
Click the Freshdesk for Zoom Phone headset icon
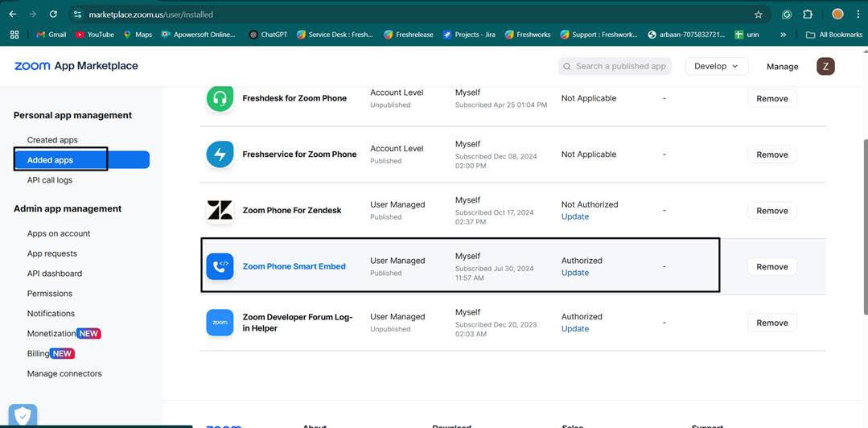(x=220, y=98)
